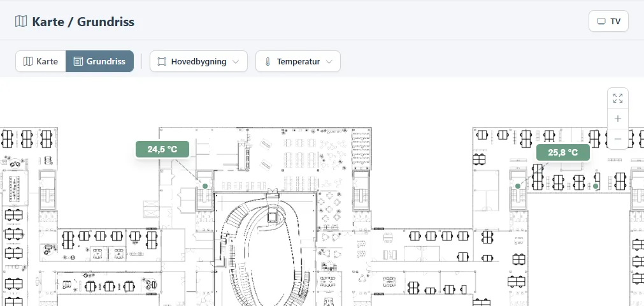
Task: Click the fullscreen expand icon
Action: click(618, 98)
